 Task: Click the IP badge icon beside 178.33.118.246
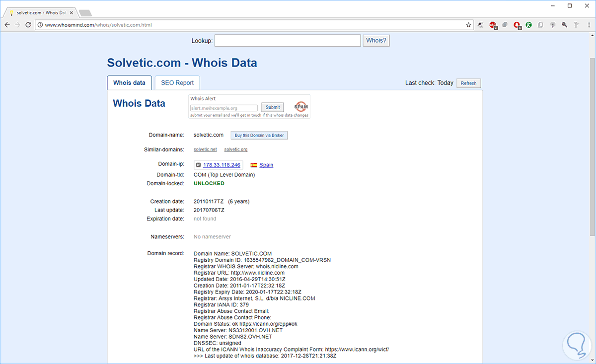click(x=198, y=165)
